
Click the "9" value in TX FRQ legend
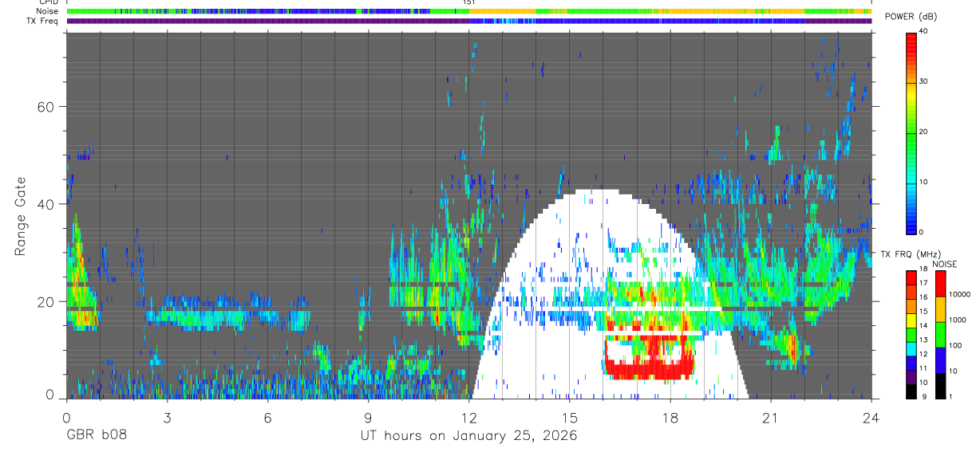[x=924, y=396]
